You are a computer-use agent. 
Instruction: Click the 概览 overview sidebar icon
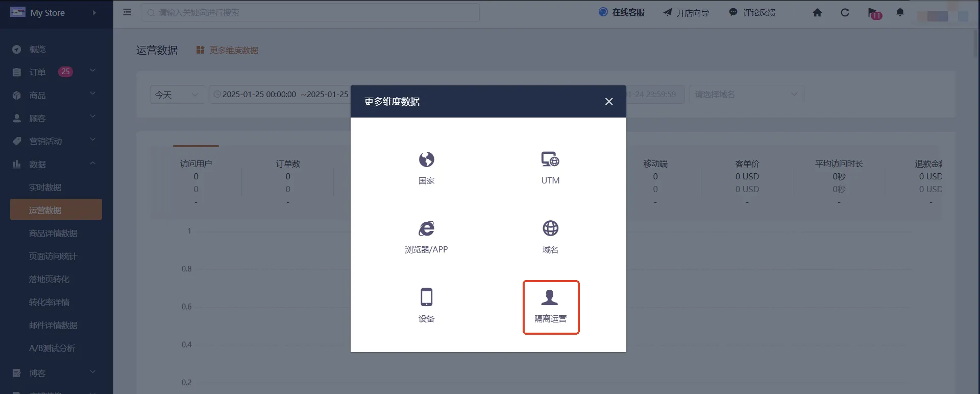[x=17, y=50]
